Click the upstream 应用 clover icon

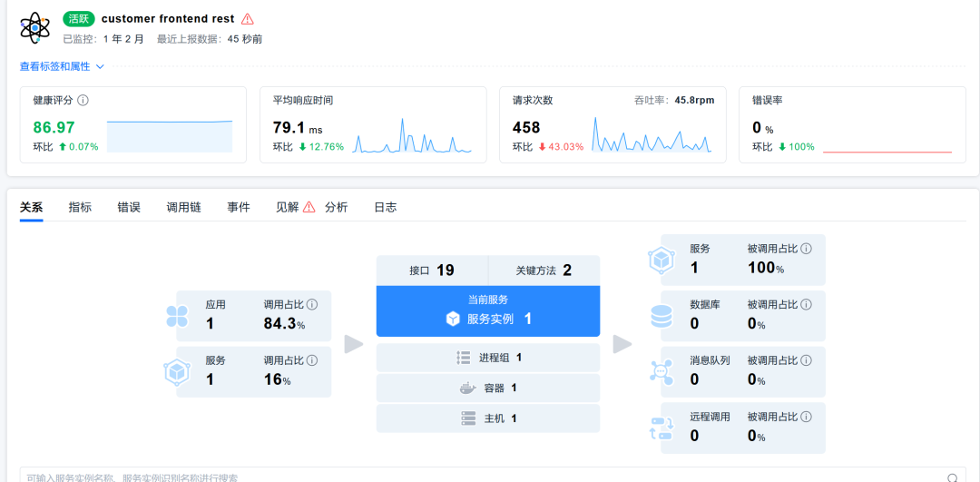point(177,316)
